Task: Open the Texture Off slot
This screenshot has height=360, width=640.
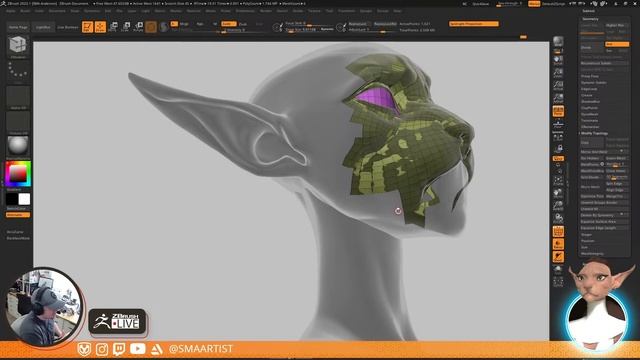Action: pyautogui.click(x=18, y=122)
